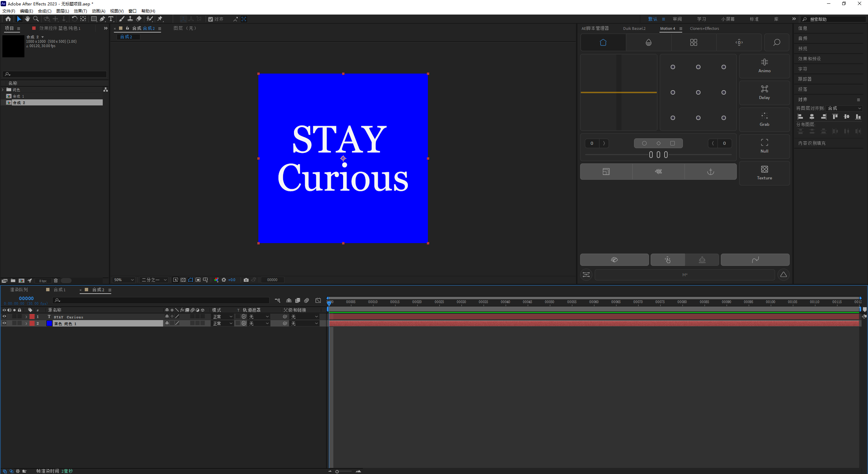Open the 二分之一 resolution dropdown
868x474 pixels.
point(154,280)
